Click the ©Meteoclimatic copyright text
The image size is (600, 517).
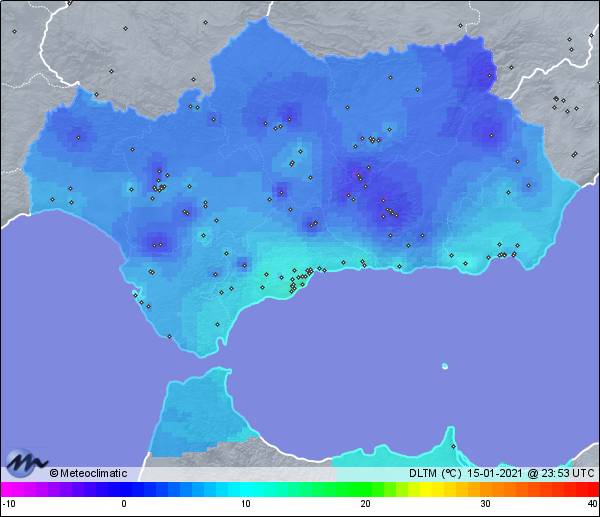pos(88,473)
